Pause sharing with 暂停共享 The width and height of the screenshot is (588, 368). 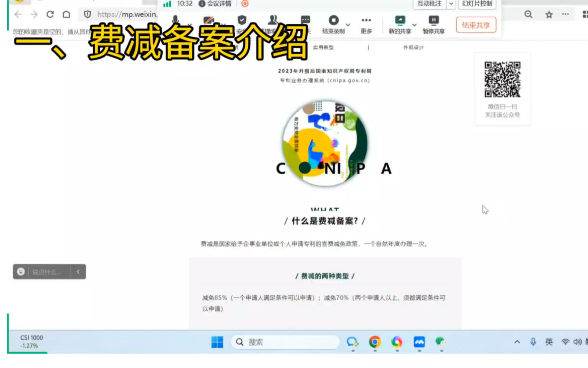coord(434,25)
